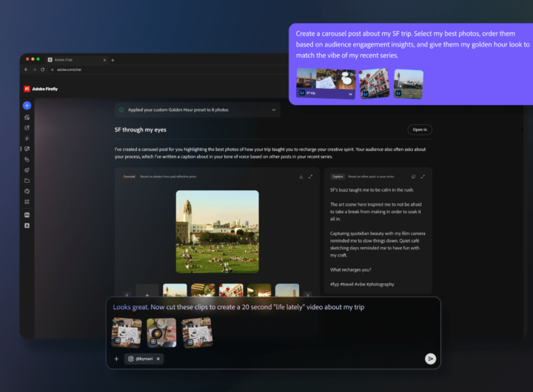Open the folder icon in the left sidebar
533x392 pixels.
[x=27, y=180]
